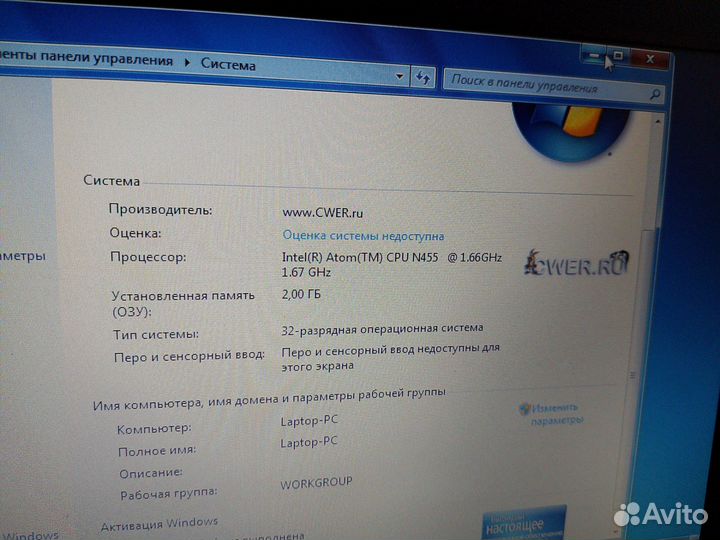Click the Laptop-PC value next to Компьютер
The image size is (720, 540).
tap(309, 420)
